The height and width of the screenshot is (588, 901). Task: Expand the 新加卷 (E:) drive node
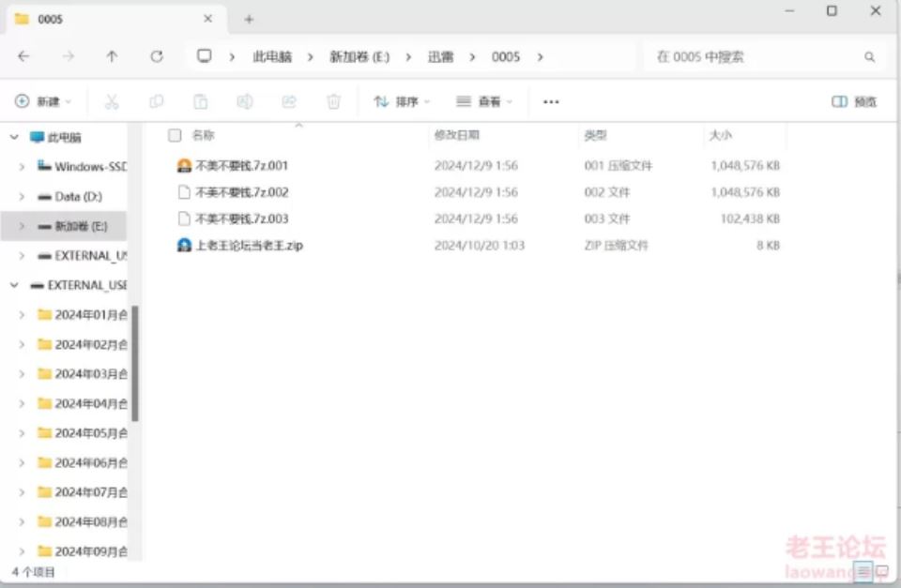(x=22, y=226)
